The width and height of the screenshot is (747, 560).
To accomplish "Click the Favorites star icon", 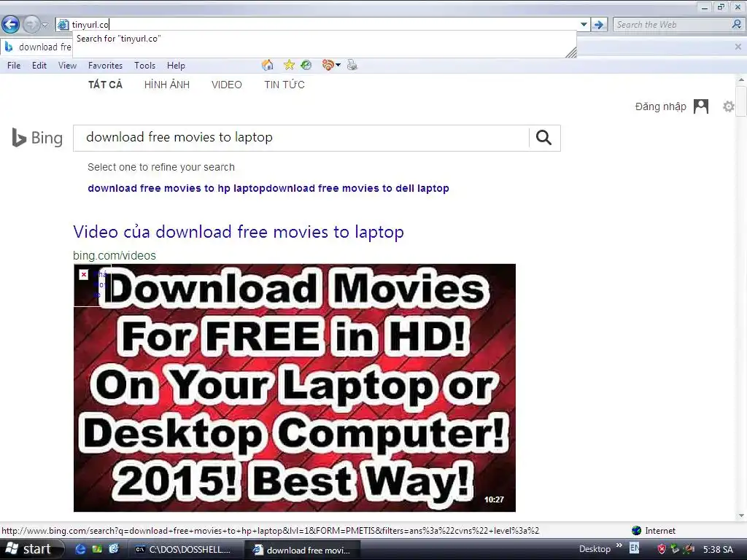I will point(289,65).
